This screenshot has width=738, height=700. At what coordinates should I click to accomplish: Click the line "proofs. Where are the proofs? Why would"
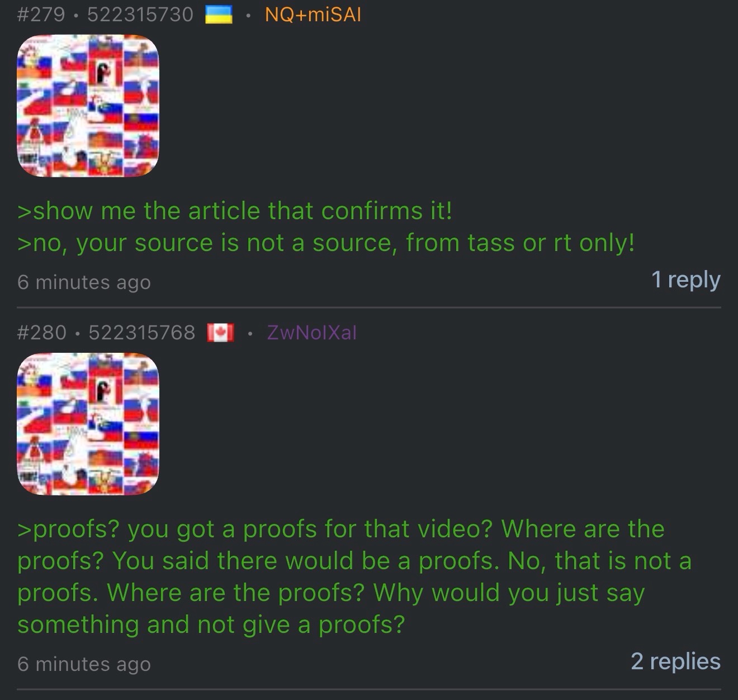click(x=331, y=593)
